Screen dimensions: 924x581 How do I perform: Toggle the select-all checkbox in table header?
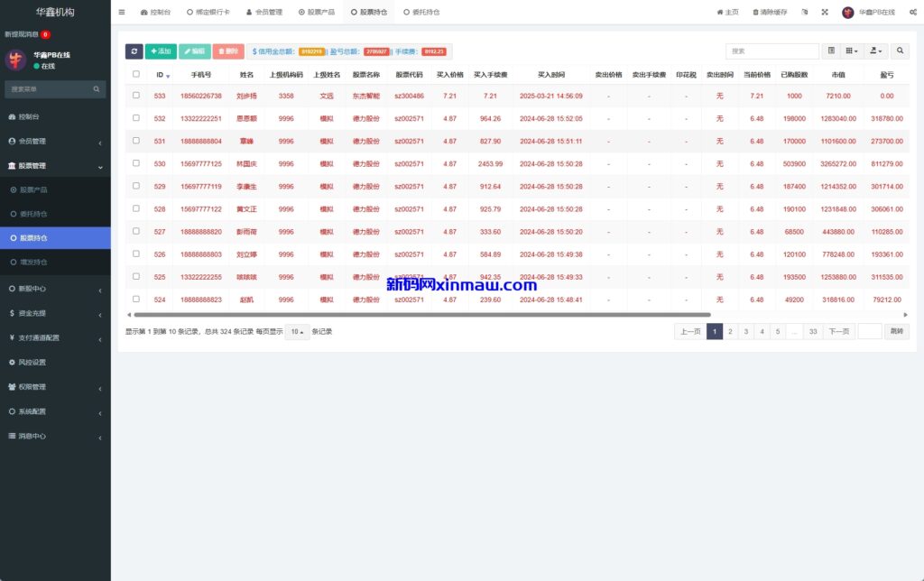136,74
